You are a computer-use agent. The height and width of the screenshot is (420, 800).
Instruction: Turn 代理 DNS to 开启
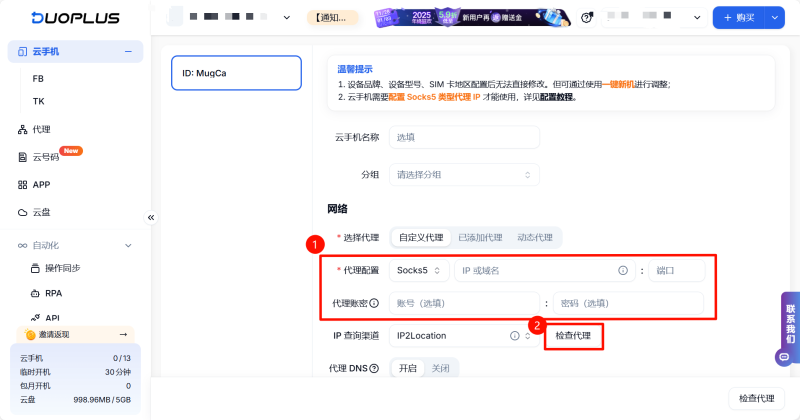point(407,368)
